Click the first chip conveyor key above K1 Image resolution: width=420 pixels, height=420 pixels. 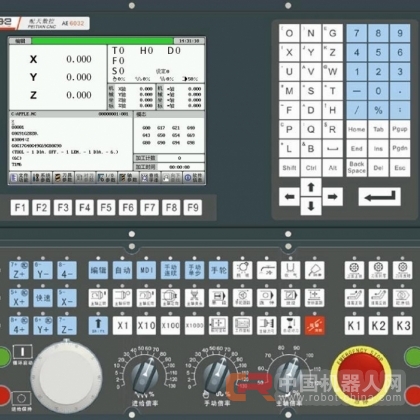click(x=354, y=298)
